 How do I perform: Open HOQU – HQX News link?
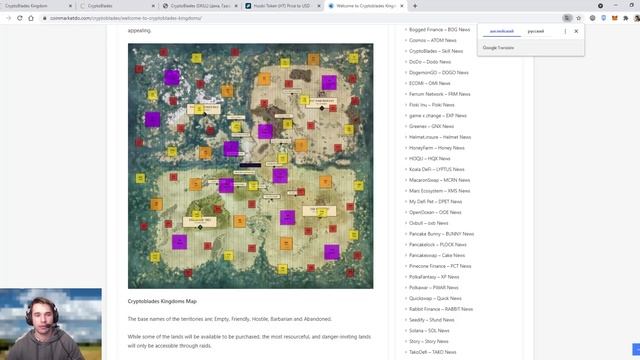429,158
